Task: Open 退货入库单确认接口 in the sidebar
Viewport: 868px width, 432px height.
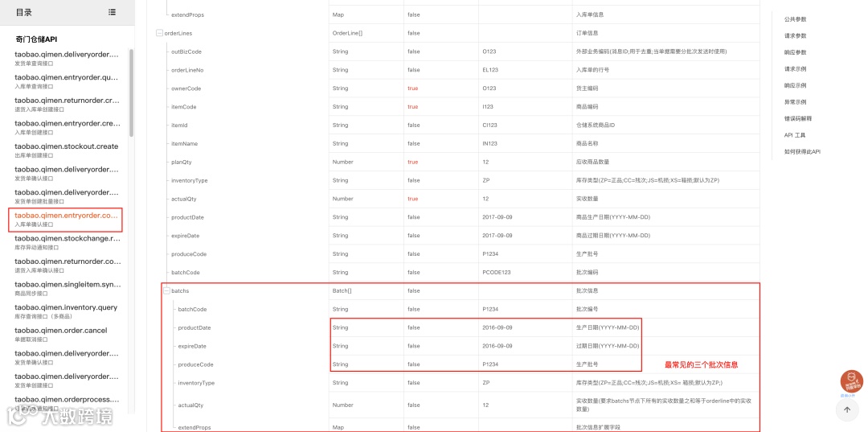Action: click(67, 265)
